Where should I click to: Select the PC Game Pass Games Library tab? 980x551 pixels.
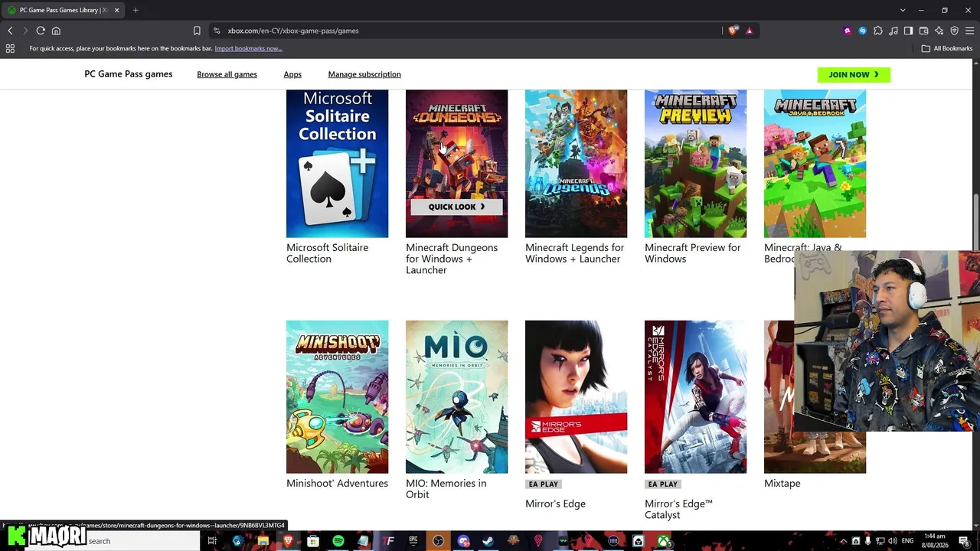click(x=63, y=10)
